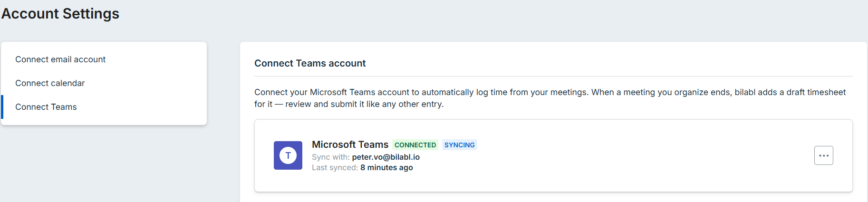The image size is (868, 202).
Task: Open the Connect calendar settings page
Action: click(50, 83)
